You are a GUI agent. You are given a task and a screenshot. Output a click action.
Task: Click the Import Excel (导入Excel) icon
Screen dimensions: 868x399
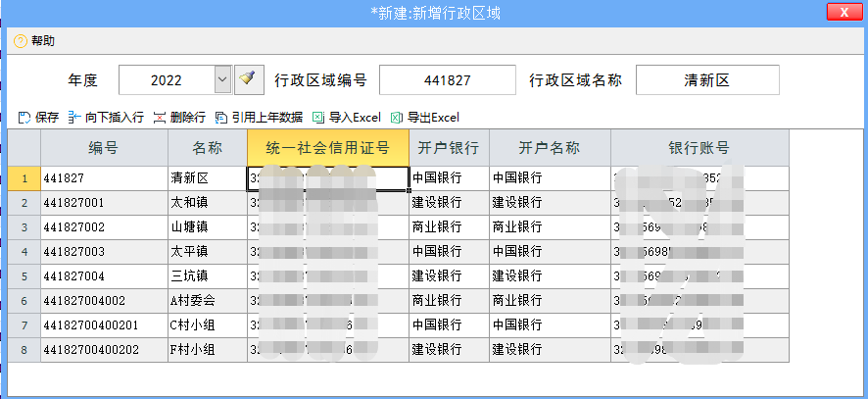coord(318,118)
